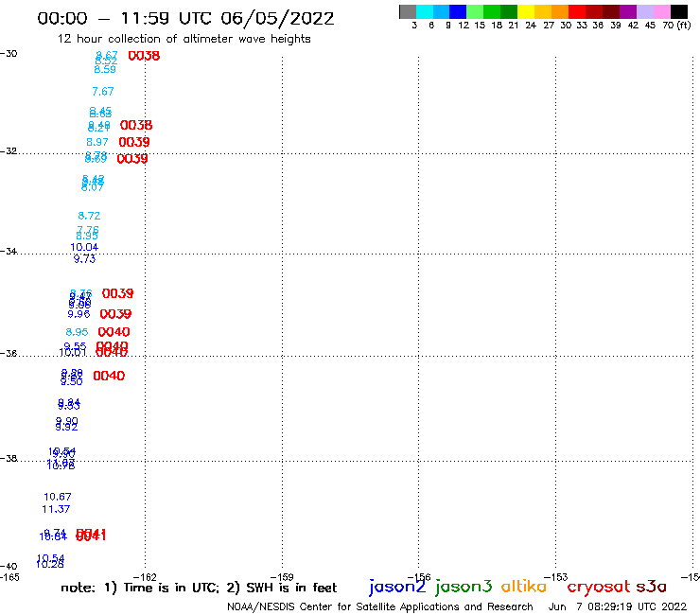
Task: Select the lavender swatch in the color scale
Action: 644,11
